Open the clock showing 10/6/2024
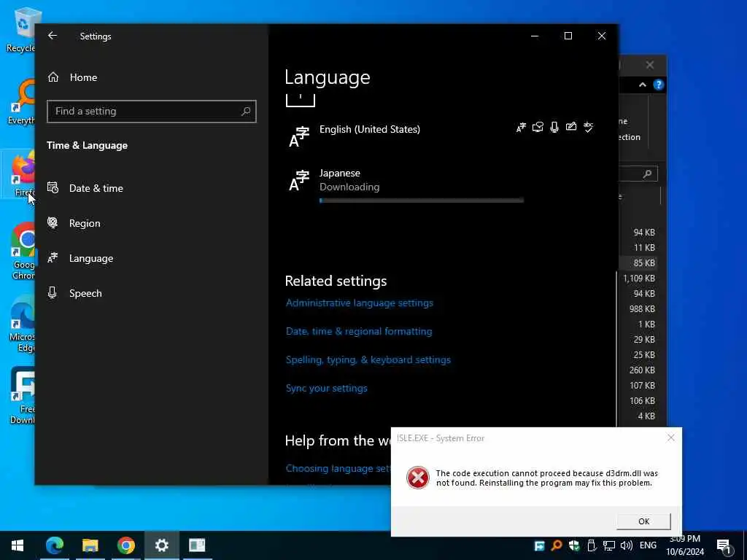The height and width of the screenshot is (560, 747). click(685, 545)
